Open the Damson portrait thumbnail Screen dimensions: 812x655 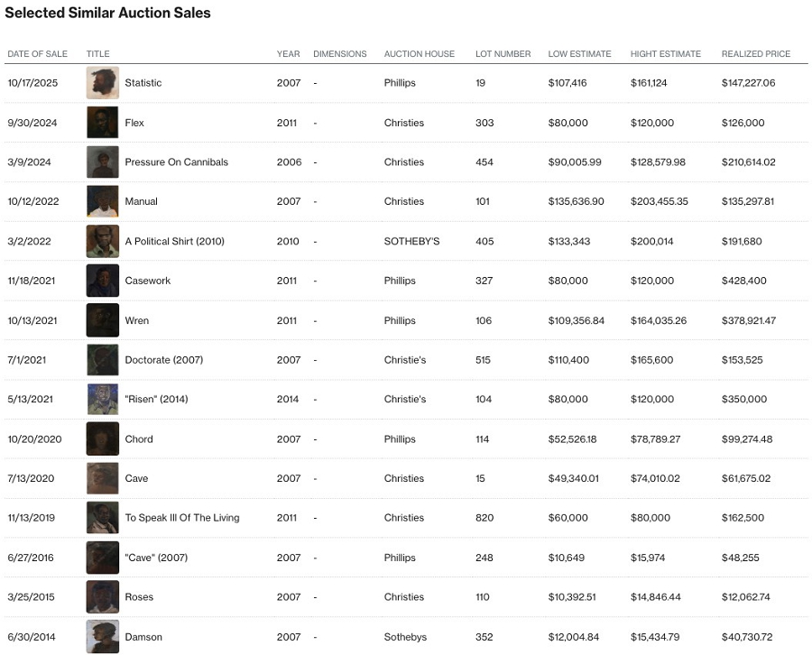pos(102,637)
